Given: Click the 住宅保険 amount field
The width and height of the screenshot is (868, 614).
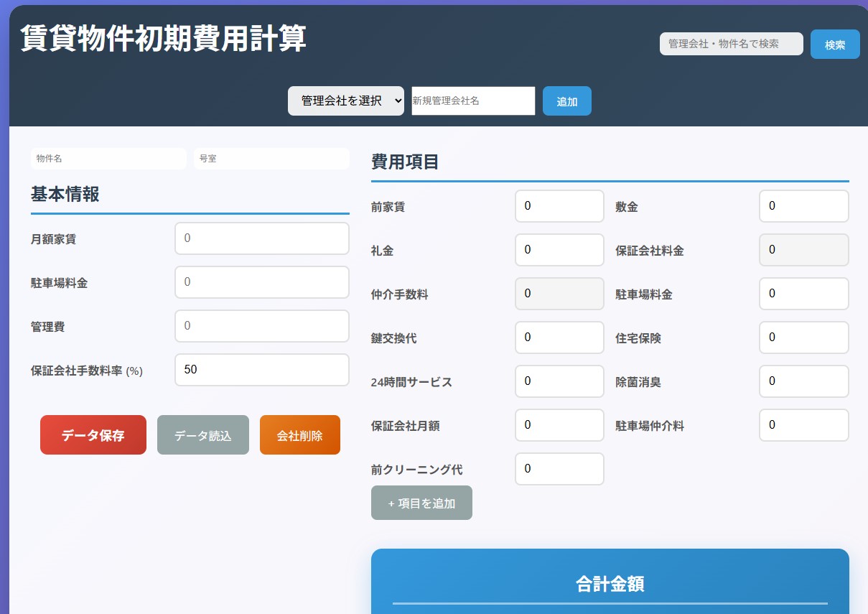Looking at the screenshot, I should [x=803, y=338].
